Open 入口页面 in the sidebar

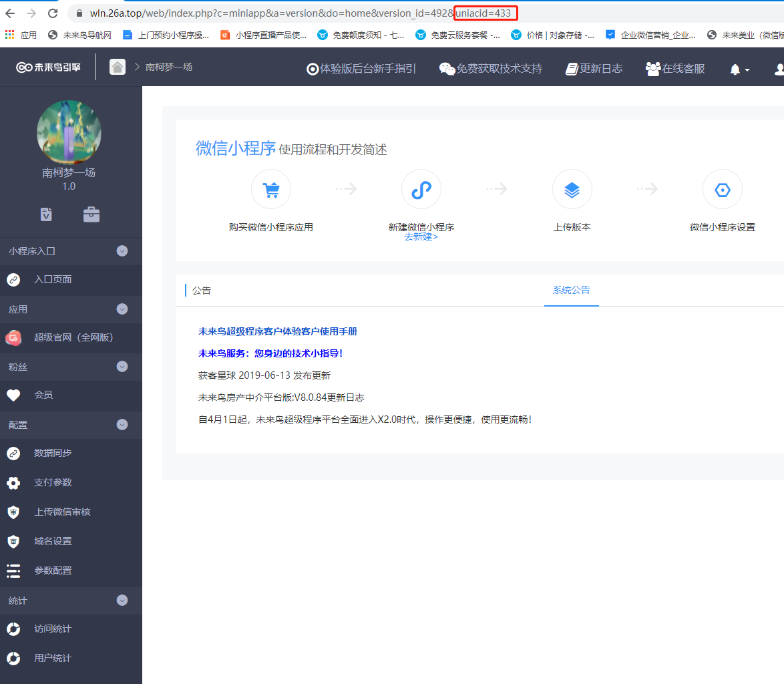tap(71, 279)
